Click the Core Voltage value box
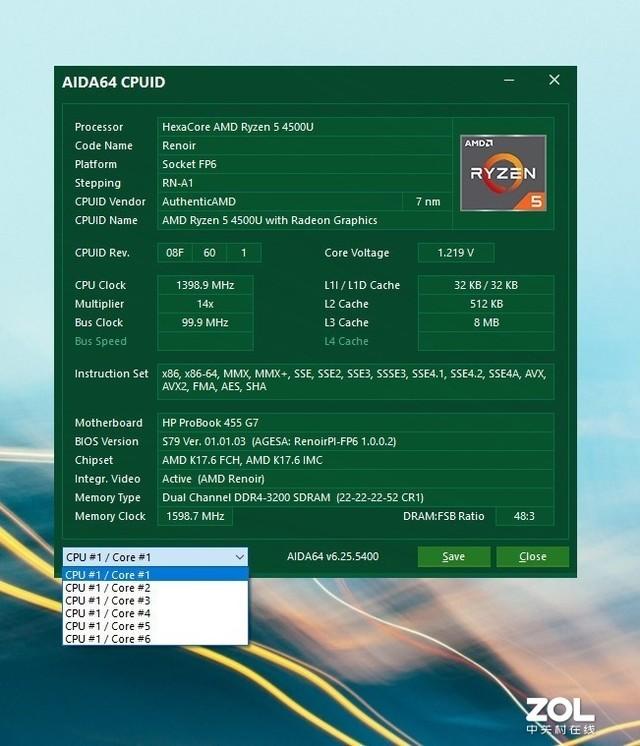The height and width of the screenshot is (746, 640). coord(456,253)
